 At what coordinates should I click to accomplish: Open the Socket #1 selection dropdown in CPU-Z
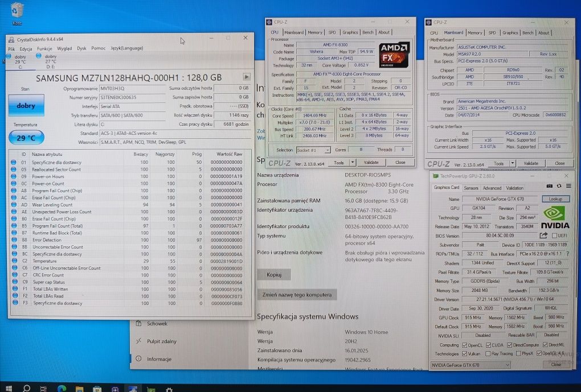point(313,150)
